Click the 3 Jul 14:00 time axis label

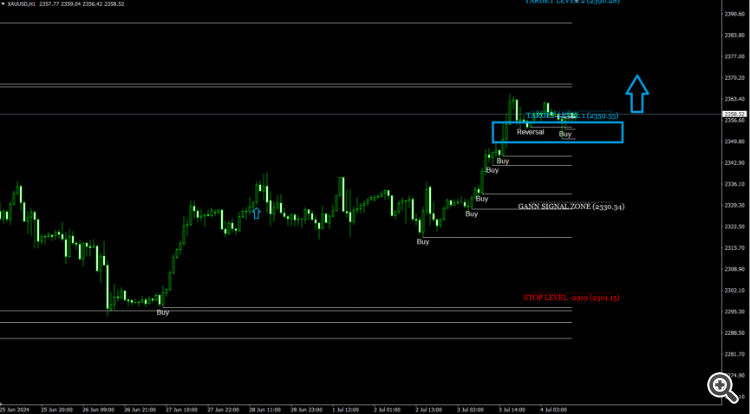[512, 410]
